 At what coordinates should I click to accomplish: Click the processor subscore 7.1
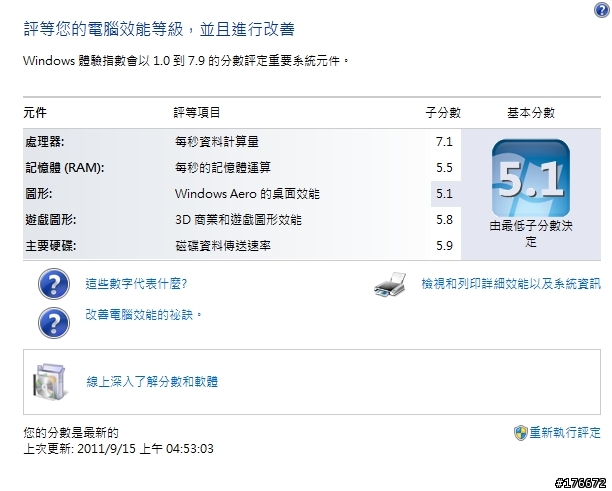(x=444, y=142)
